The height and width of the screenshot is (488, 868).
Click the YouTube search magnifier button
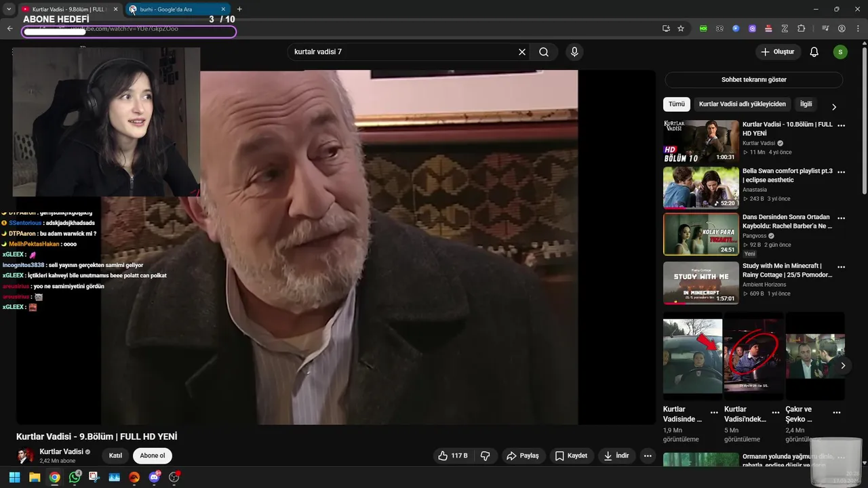544,52
